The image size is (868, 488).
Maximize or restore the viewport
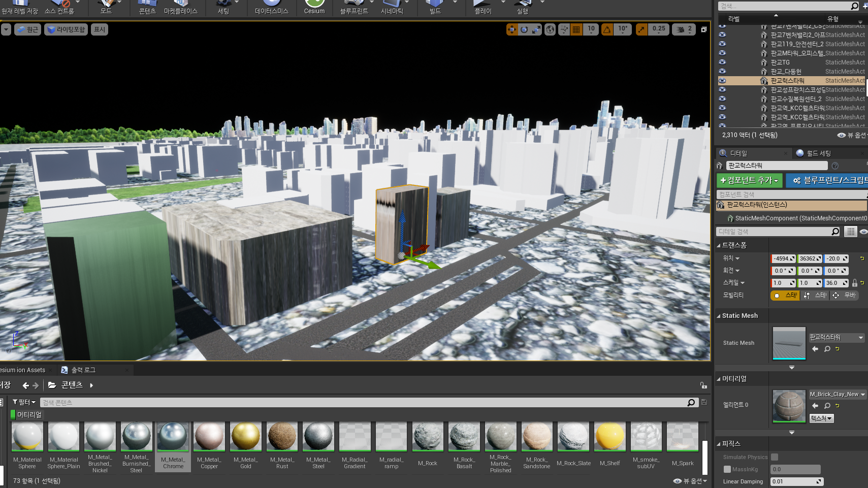point(703,29)
